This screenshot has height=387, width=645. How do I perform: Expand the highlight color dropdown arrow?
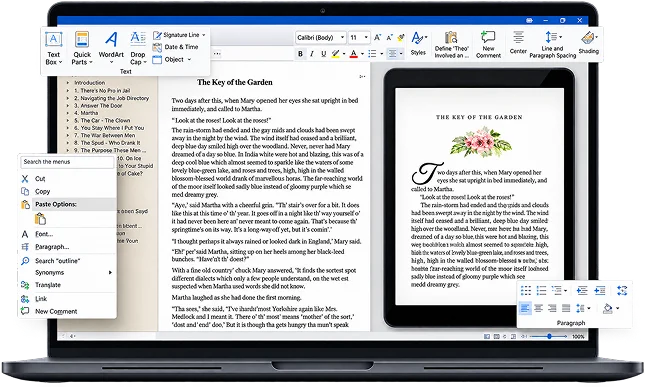(x=344, y=54)
